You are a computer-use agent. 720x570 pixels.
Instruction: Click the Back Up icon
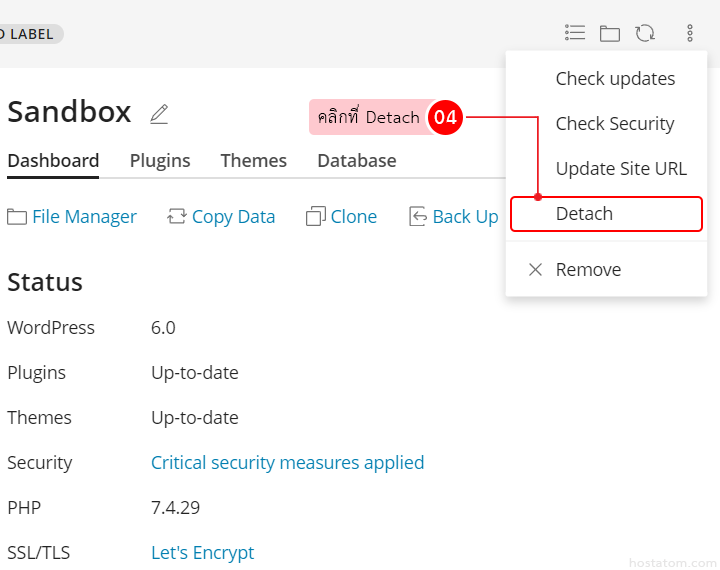(x=418, y=217)
